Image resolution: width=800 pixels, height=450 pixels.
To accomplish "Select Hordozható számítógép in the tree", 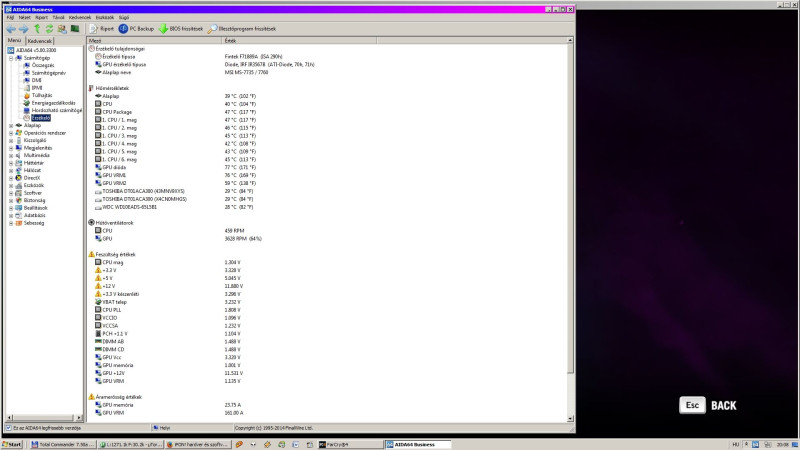I will tap(57, 110).
